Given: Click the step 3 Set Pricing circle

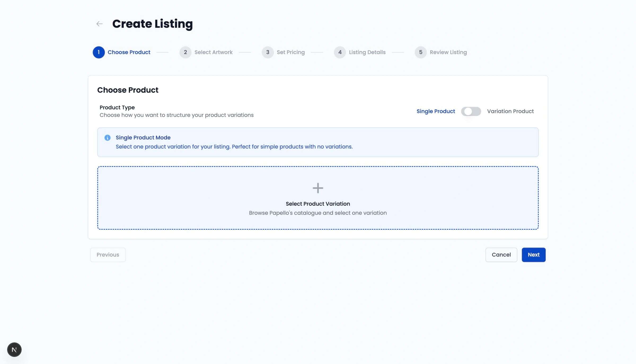Looking at the screenshot, I should point(268,52).
